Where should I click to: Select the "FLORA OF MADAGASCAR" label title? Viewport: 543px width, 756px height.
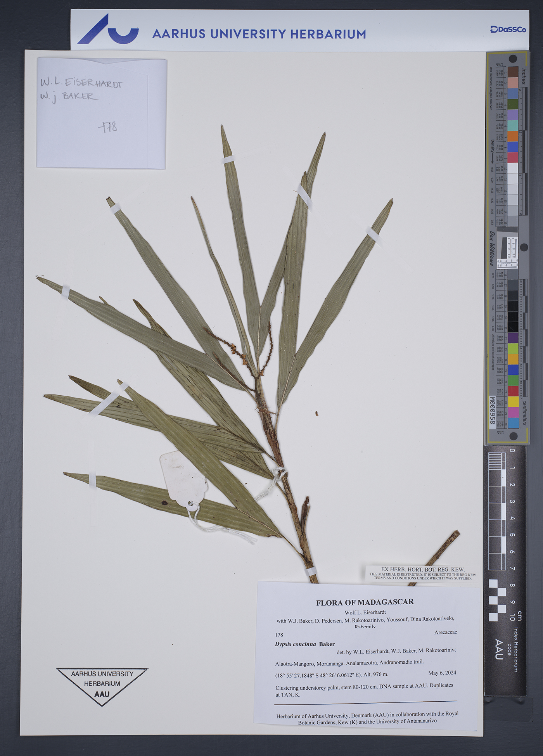coord(365,602)
